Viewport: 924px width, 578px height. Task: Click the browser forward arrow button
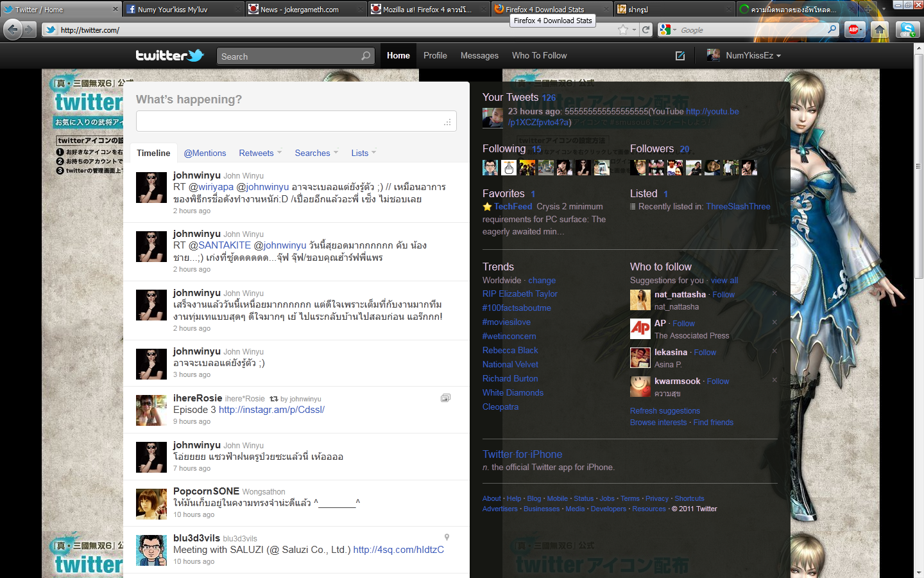29,30
